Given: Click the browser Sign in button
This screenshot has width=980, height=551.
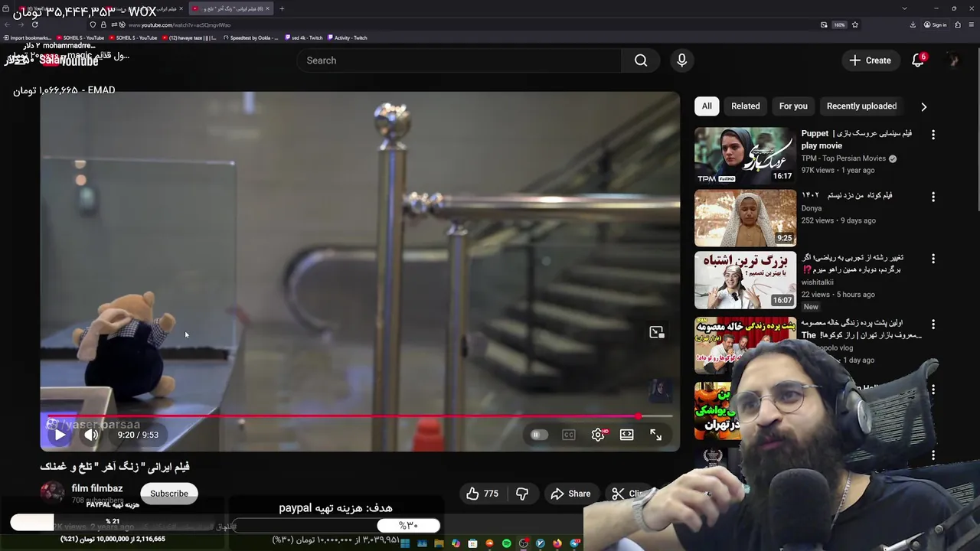Looking at the screenshot, I should pos(935,24).
